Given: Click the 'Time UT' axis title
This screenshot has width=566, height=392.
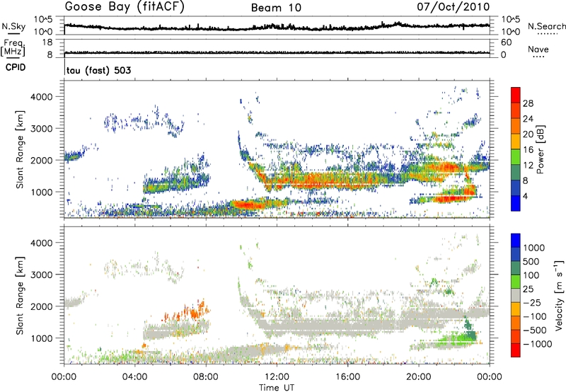Looking at the screenshot, I should coord(277,387).
